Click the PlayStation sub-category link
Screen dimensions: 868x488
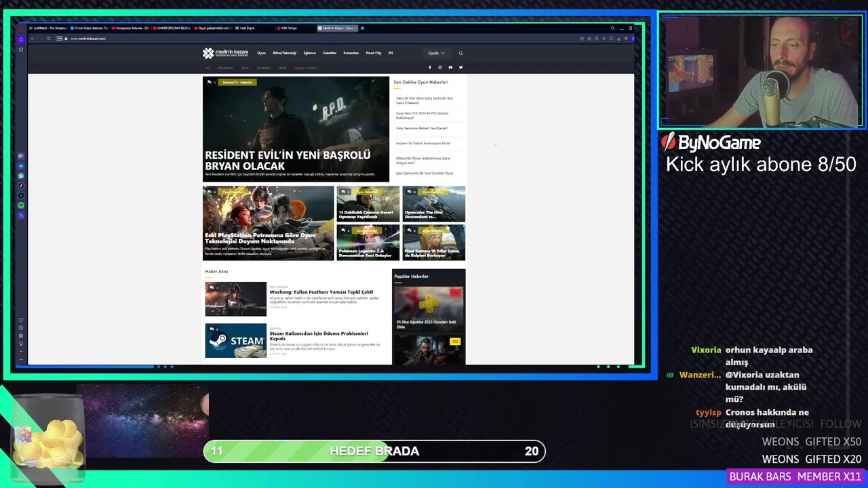tap(225, 68)
